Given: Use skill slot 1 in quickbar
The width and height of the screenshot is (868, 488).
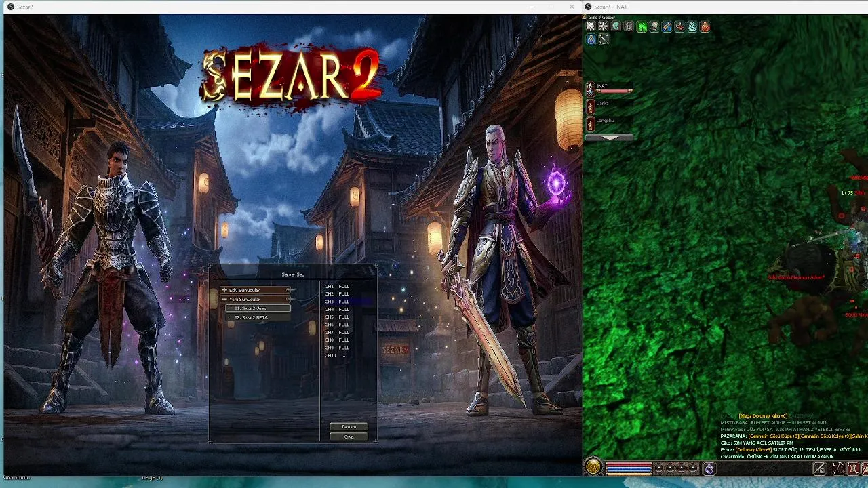Looking at the screenshot, I should [x=838, y=468].
